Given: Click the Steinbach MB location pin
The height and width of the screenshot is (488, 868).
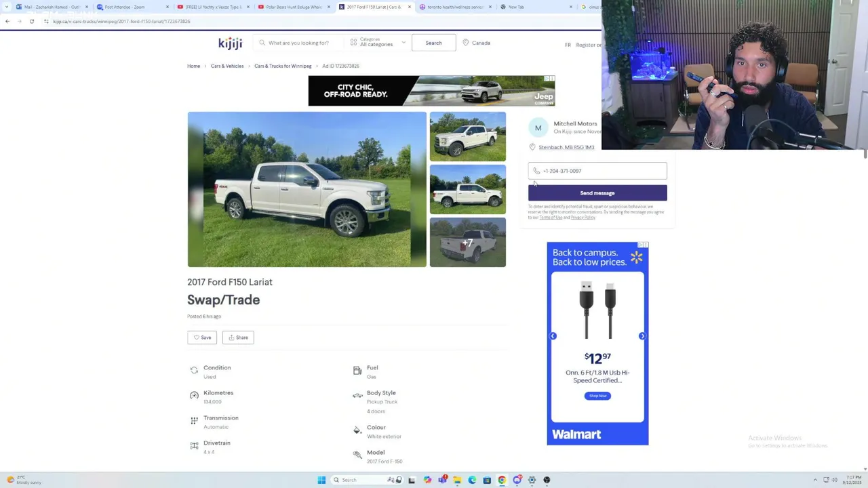Looking at the screenshot, I should (x=532, y=147).
